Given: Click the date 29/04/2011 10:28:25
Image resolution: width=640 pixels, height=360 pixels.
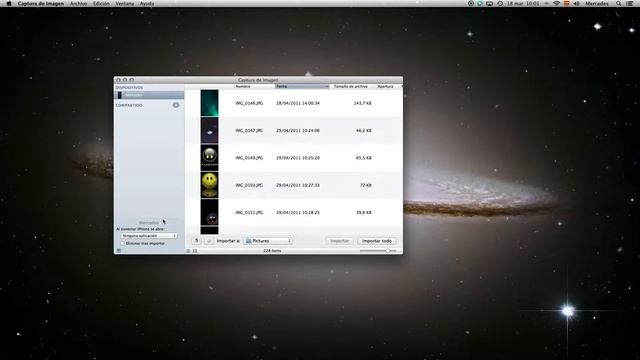Looking at the screenshot, I should pos(298,212).
